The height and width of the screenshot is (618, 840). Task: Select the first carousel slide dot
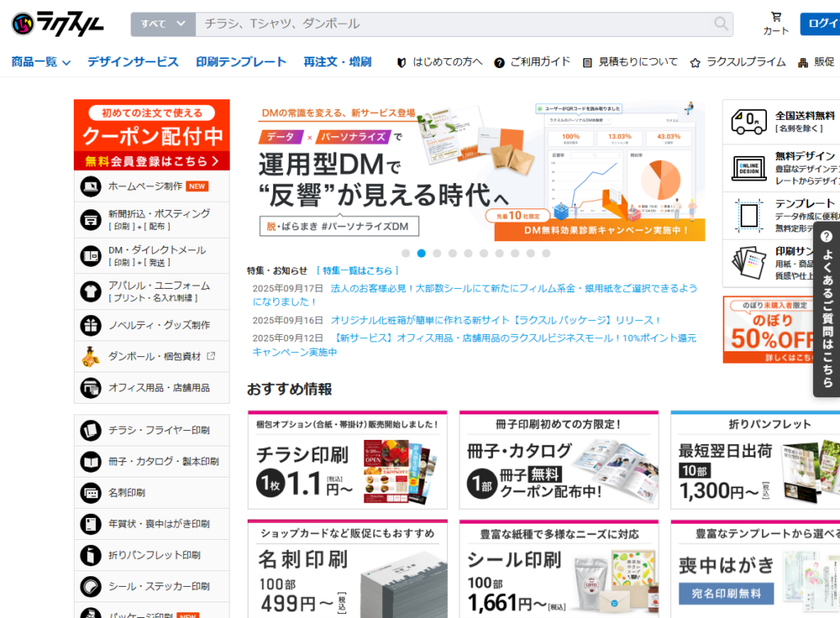[405, 254]
